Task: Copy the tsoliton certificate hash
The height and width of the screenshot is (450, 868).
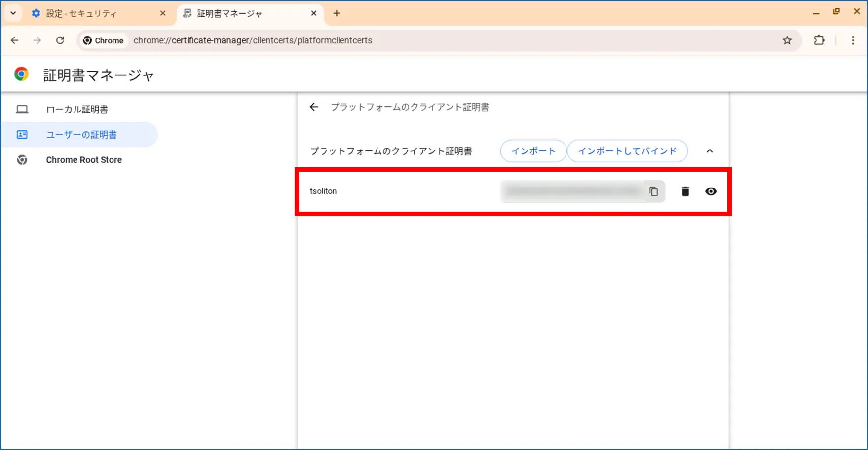Action: tap(653, 191)
